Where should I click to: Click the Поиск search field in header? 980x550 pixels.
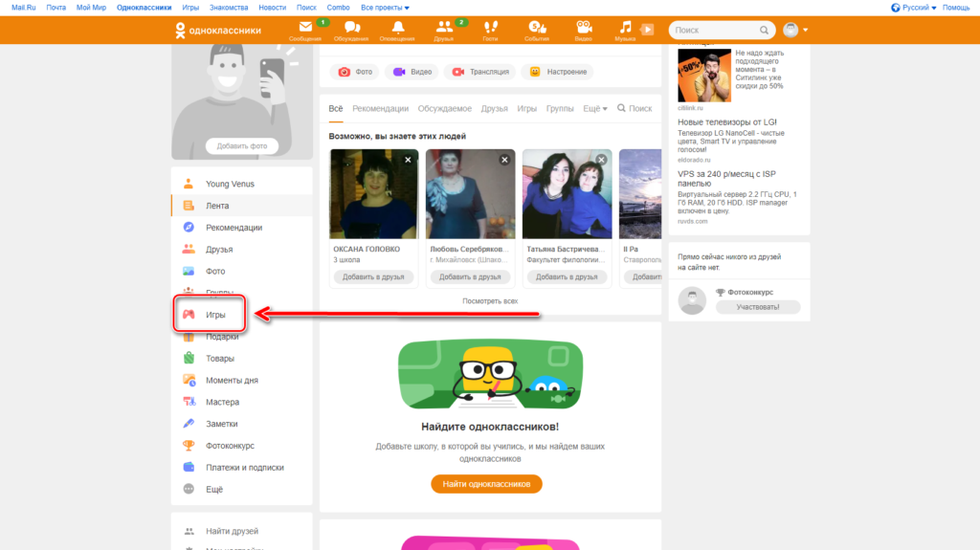715,30
